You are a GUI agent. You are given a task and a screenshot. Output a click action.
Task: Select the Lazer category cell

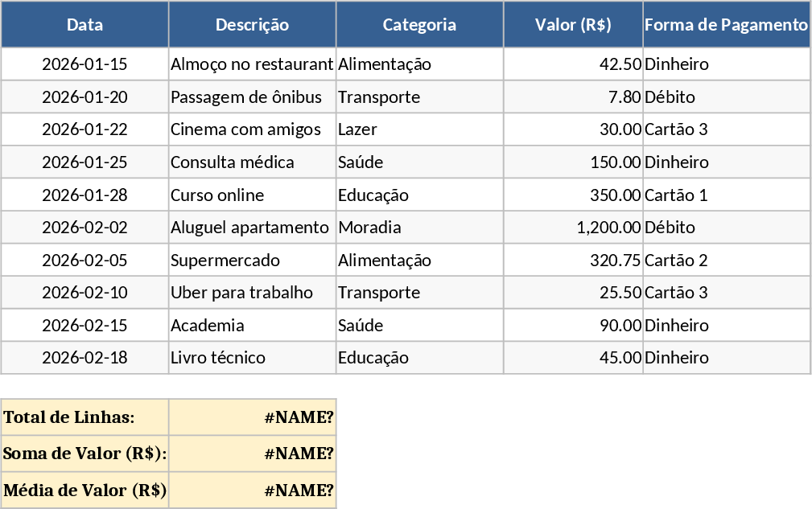point(419,129)
